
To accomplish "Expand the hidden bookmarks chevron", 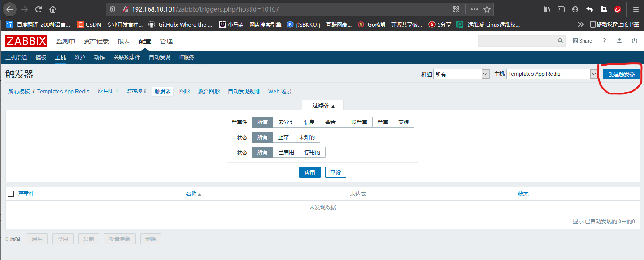I will pos(581,24).
